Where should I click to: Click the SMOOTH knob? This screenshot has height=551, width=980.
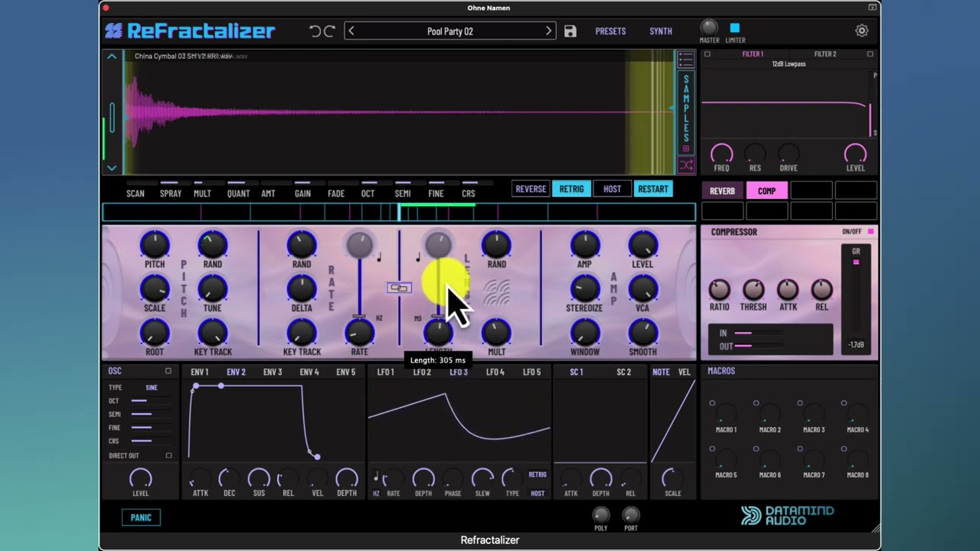[x=642, y=332]
